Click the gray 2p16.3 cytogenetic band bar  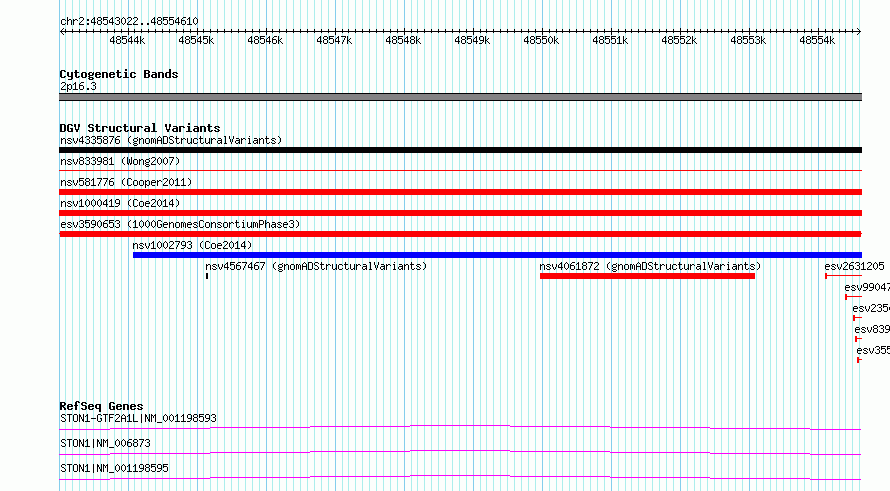pyautogui.click(x=460, y=97)
